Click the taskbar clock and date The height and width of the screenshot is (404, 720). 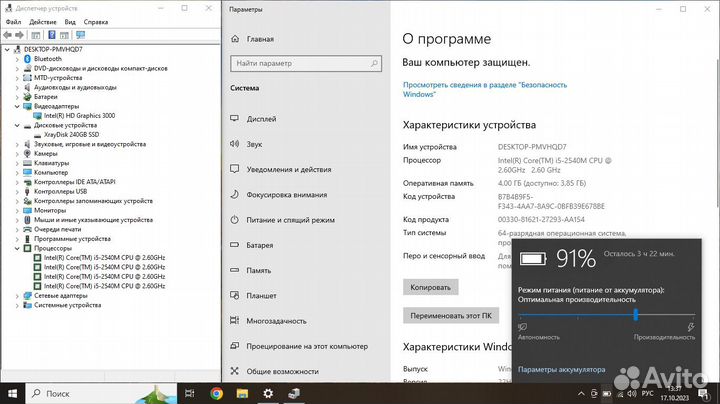(x=675, y=393)
